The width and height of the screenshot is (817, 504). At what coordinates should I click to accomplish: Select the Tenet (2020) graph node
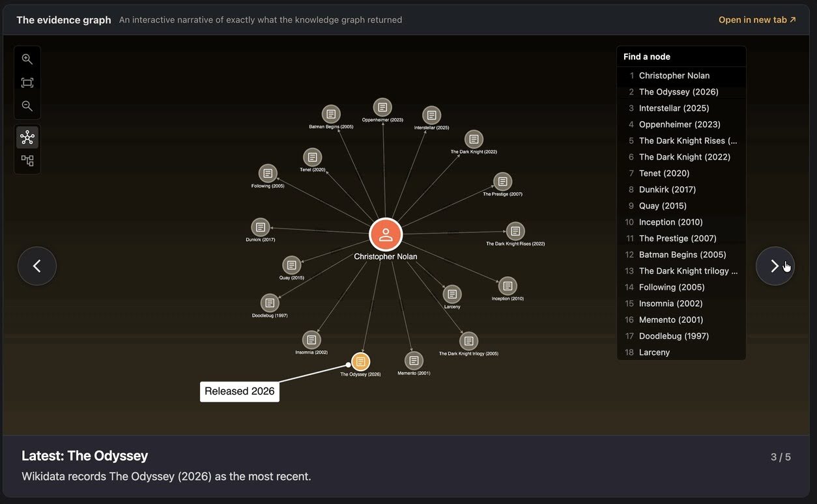point(313,157)
